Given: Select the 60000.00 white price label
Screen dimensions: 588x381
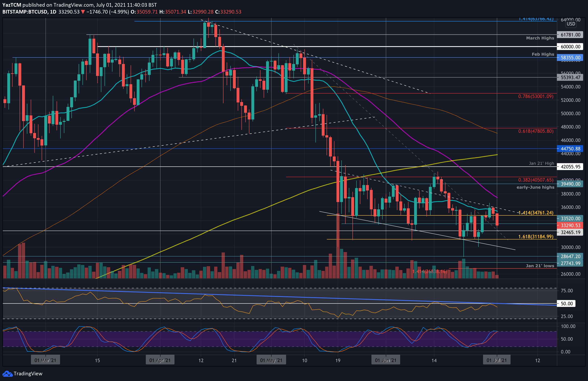Looking at the screenshot, I should [x=570, y=47].
